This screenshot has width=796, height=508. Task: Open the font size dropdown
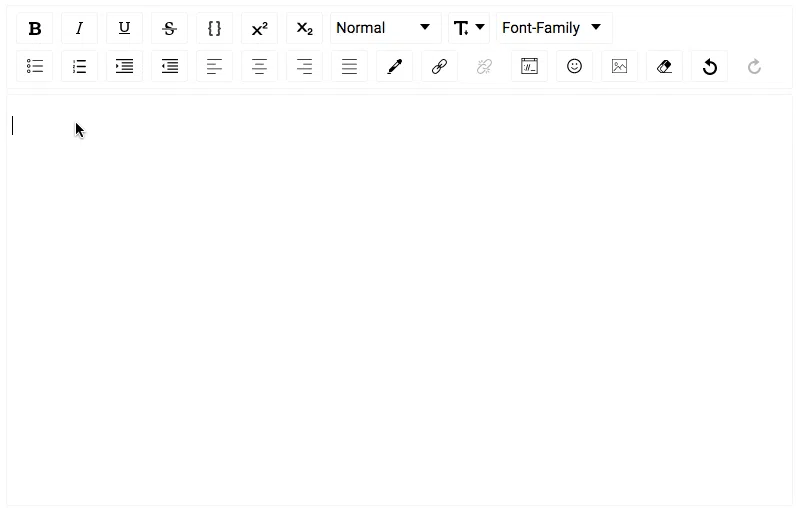469,28
